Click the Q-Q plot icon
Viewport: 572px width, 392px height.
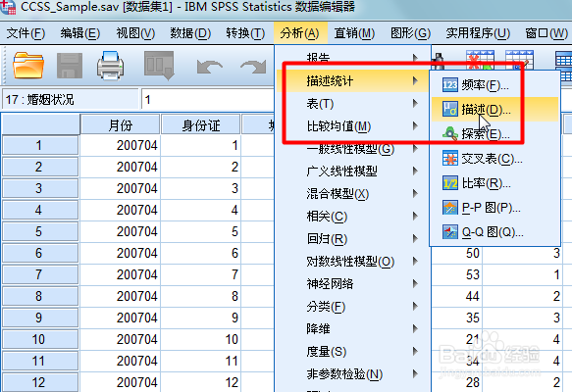449,232
